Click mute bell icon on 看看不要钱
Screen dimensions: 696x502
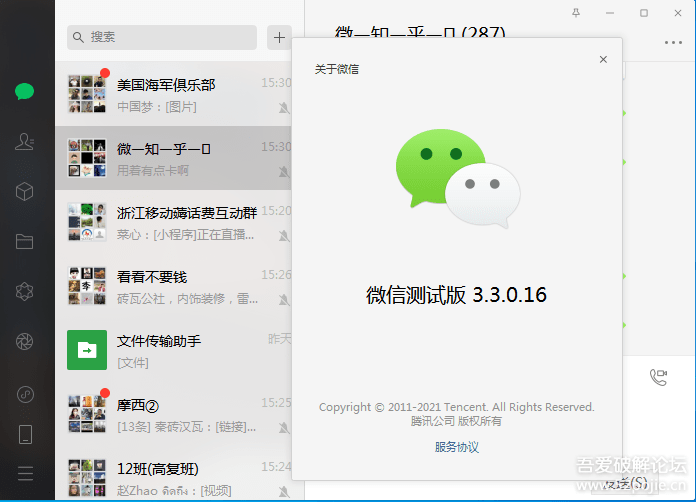[x=284, y=300]
